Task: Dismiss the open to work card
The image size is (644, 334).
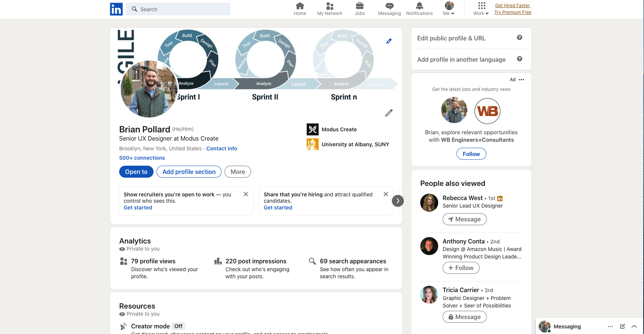Action: (246, 194)
